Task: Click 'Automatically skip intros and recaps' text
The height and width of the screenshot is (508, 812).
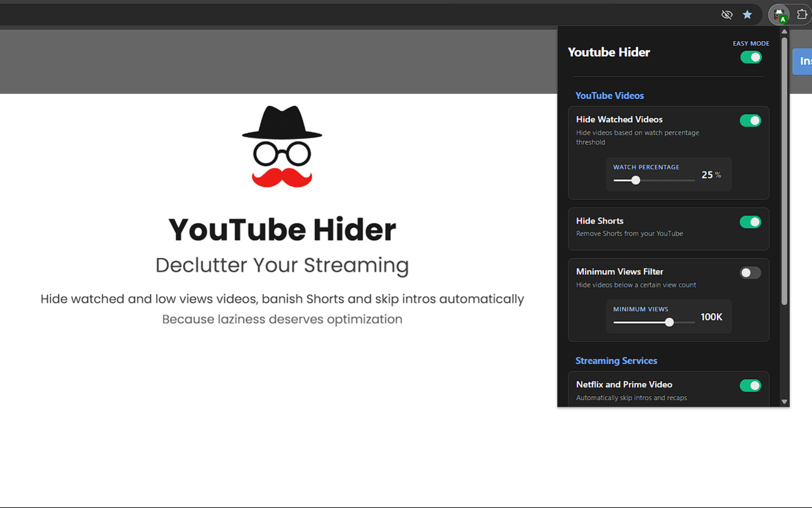Action: coord(631,398)
